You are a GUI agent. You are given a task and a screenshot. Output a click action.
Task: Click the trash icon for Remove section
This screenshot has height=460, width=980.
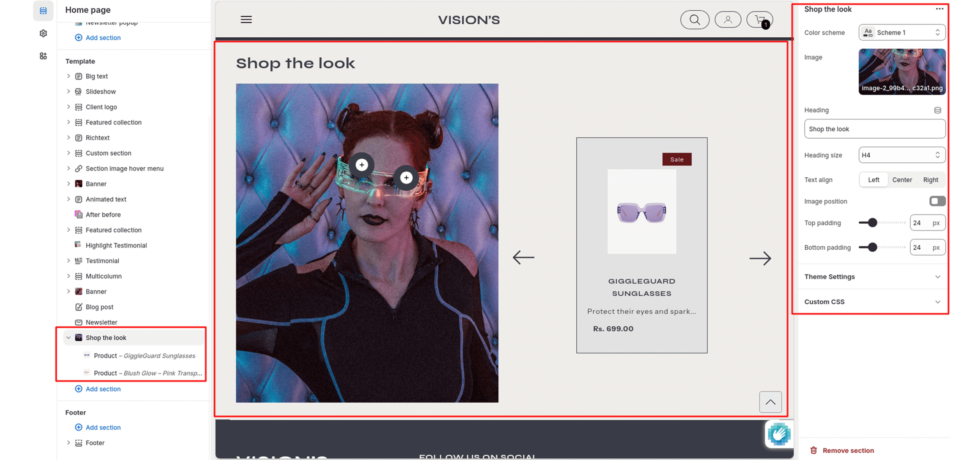(813, 450)
